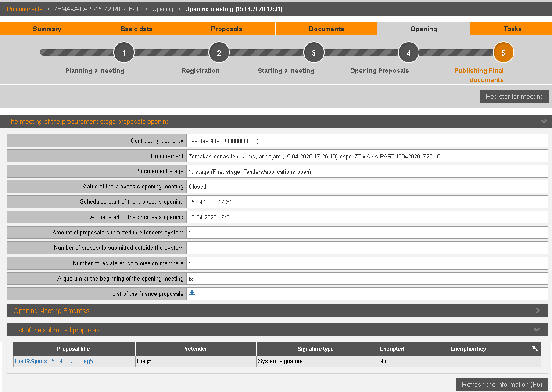Go to the Proposals tab
The width and height of the screenshot is (552, 392).
click(x=226, y=29)
